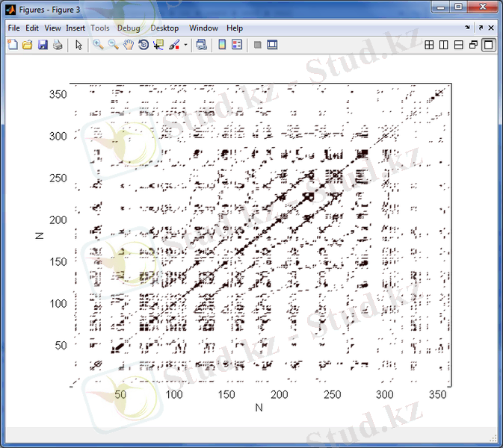Save the figure with the floppy disk icon
This screenshot has width=503, height=448.
(x=43, y=45)
